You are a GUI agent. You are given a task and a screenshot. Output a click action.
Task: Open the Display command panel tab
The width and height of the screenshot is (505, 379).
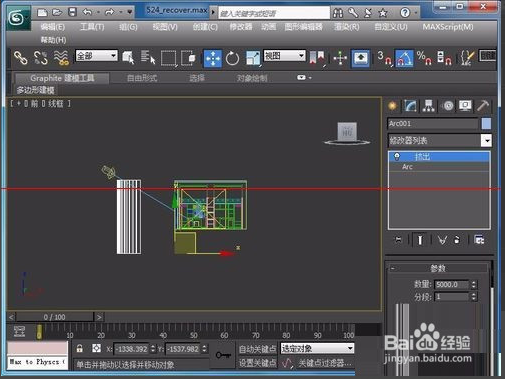coord(465,106)
